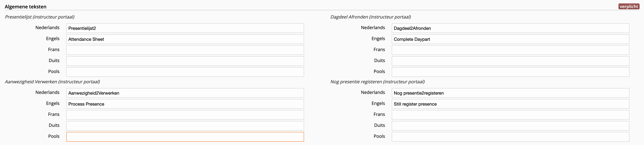Screen dimensions: 644x145
Task: Click the Nederlands field containing Presentielijst2
Action: (x=185, y=28)
